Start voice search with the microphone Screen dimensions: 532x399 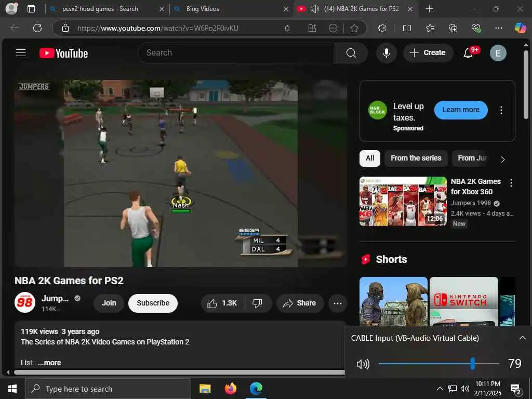click(386, 52)
